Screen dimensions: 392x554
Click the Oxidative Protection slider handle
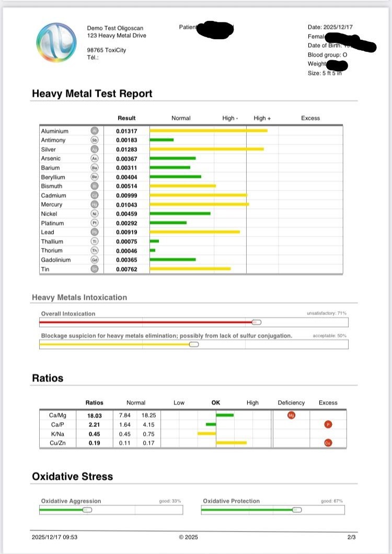(296, 510)
